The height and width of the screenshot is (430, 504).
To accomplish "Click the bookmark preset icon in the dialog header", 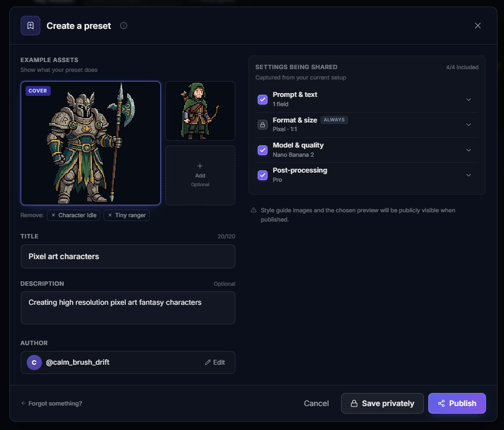I will (30, 25).
